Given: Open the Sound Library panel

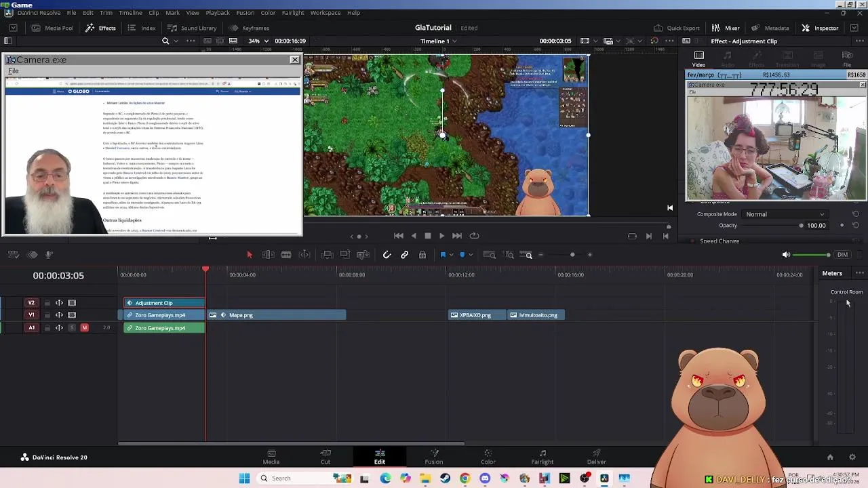Looking at the screenshot, I should 192,28.
